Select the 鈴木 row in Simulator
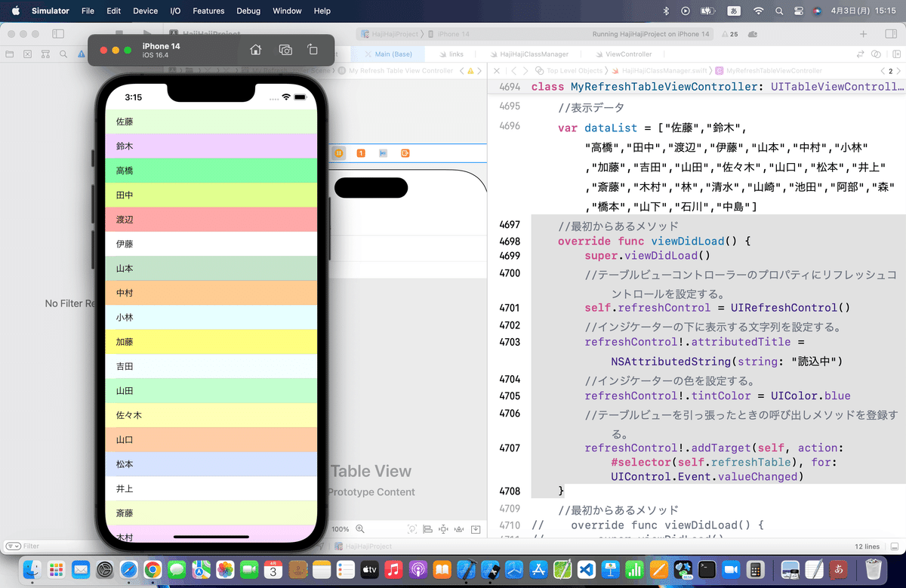This screenshot has height=588, width=906. [211, 146]
